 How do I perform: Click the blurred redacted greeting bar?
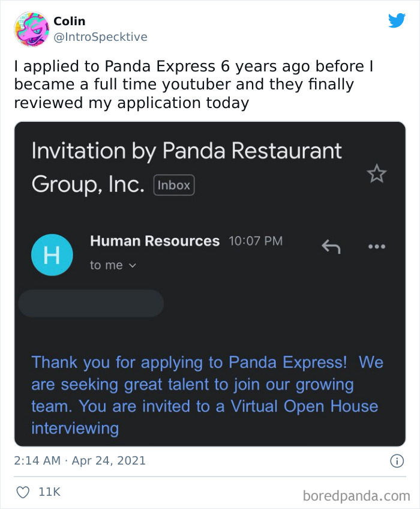click(x=90, y=304)
